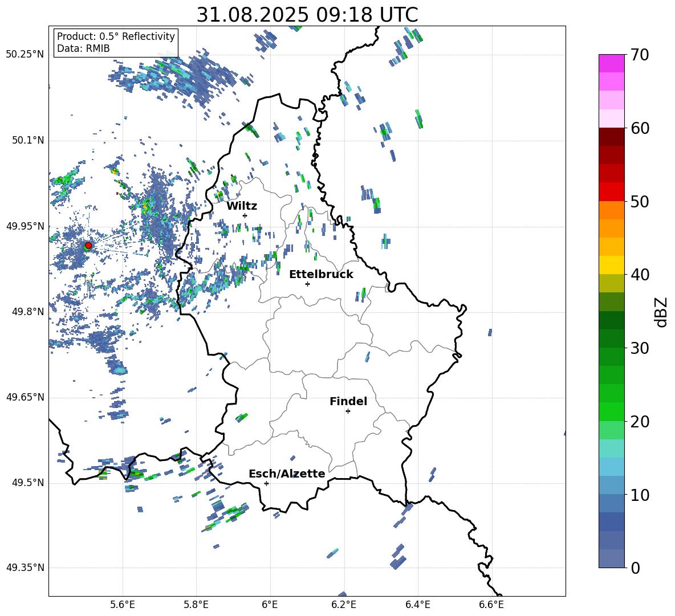Click the title '31.08.2025 09:18 UTC'

[x=307, y=15]
